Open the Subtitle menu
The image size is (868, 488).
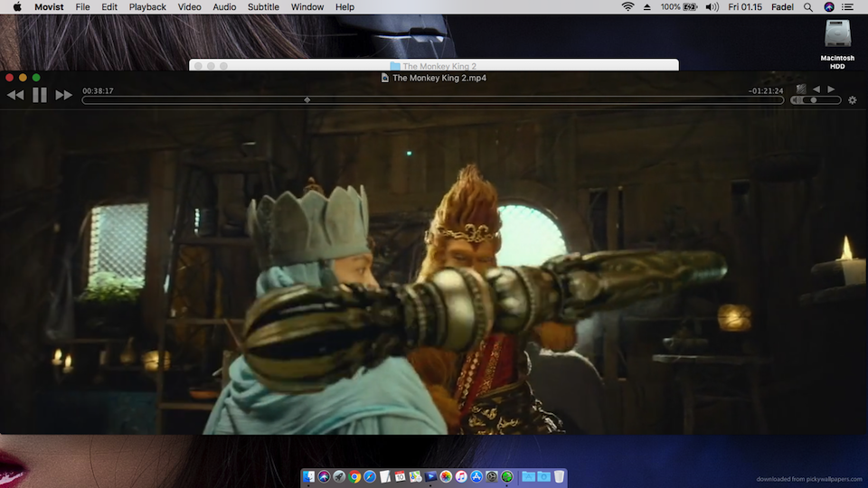[263, 7]
